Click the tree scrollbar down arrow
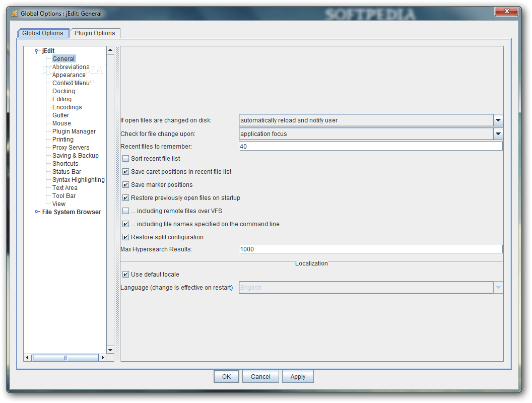 (110, 350)
